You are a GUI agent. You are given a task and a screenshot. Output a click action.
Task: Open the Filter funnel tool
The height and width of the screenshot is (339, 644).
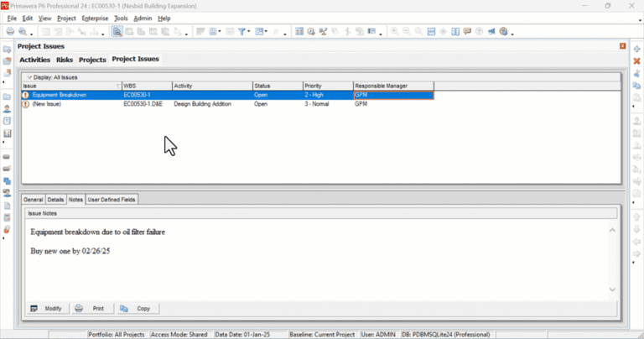point(241,32)
